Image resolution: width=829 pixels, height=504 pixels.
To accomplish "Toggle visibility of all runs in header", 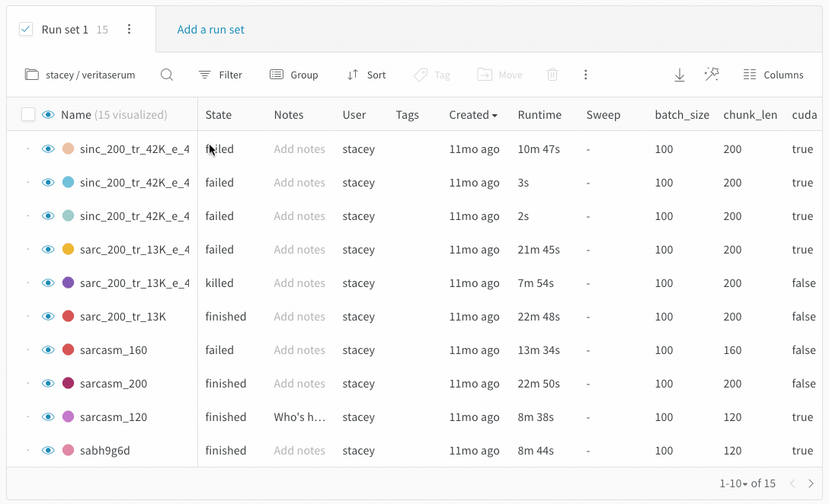I will [48, 115].
